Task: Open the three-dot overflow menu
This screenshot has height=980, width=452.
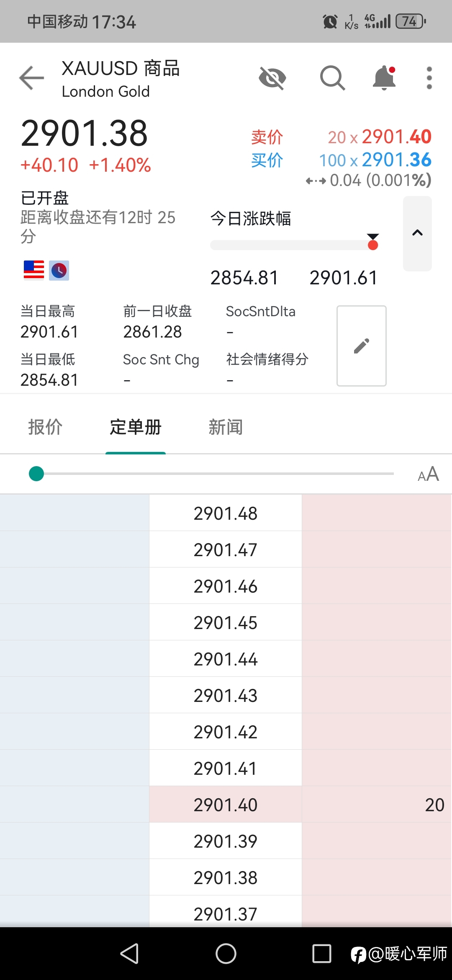Action: coord(429,78)
